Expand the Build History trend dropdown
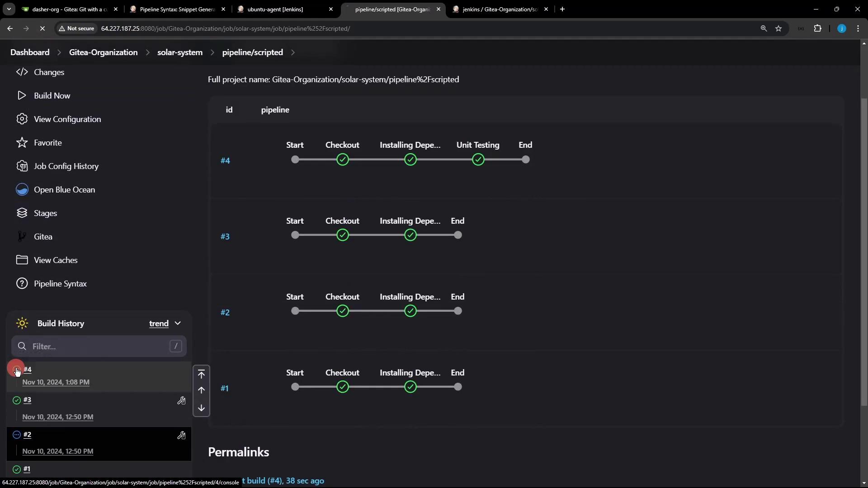The width and height of the screenshot is (868, 488). click(178, 323)
